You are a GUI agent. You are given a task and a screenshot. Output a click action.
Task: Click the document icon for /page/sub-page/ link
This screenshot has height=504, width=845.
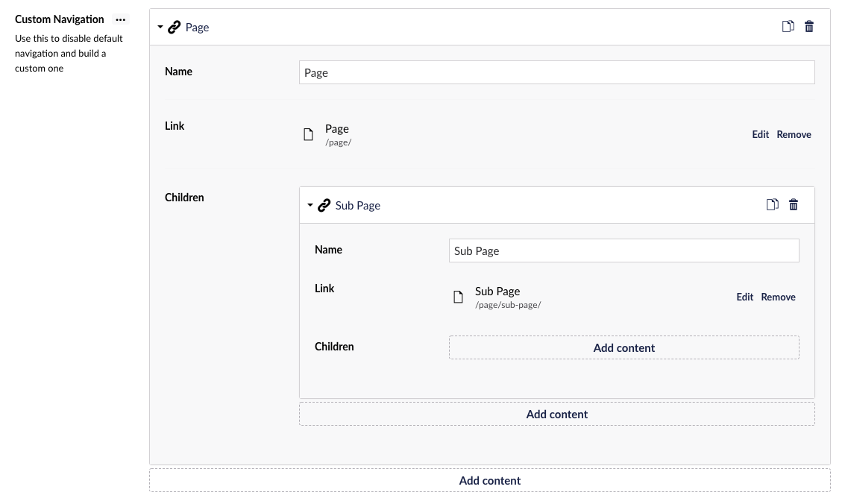[458, 297]
